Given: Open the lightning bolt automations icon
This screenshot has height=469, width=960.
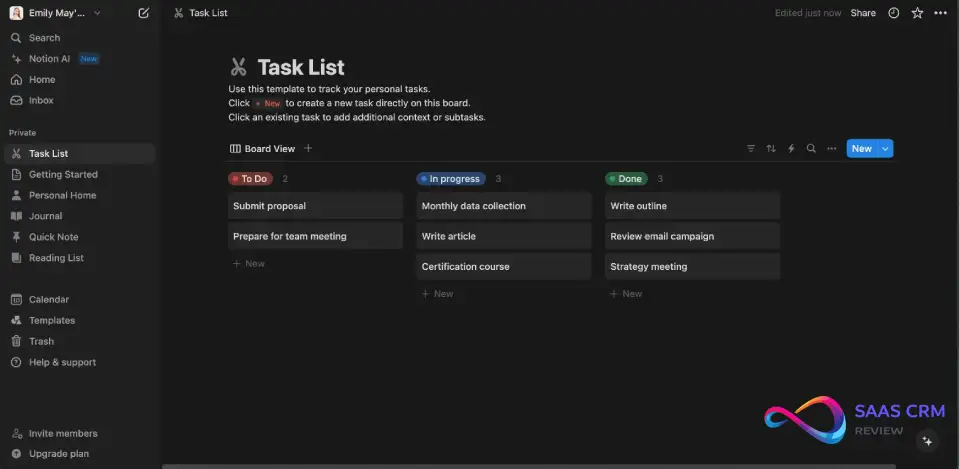Looking at the screenshot, I should coord(791,149).
